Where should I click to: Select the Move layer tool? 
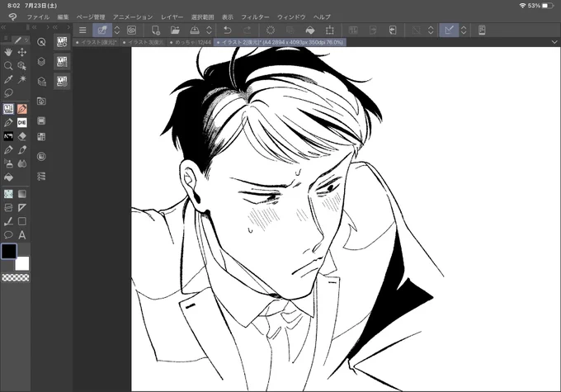pos(21,52)
